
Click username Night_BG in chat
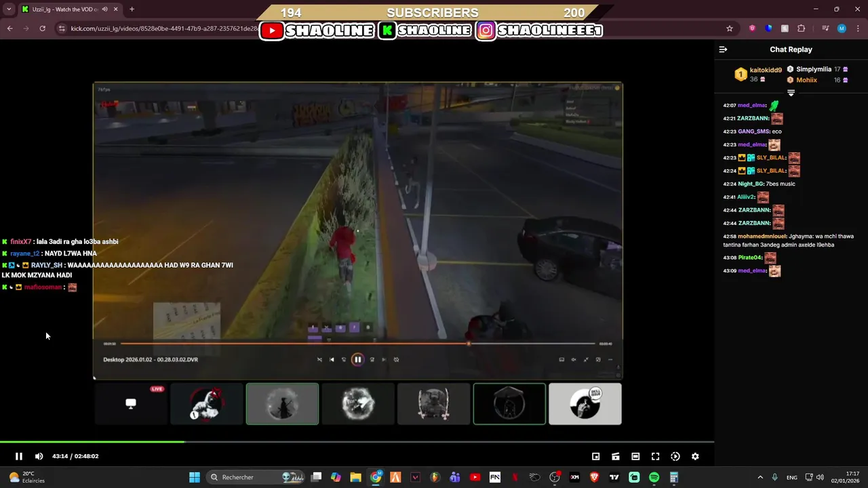coord(751,184)
